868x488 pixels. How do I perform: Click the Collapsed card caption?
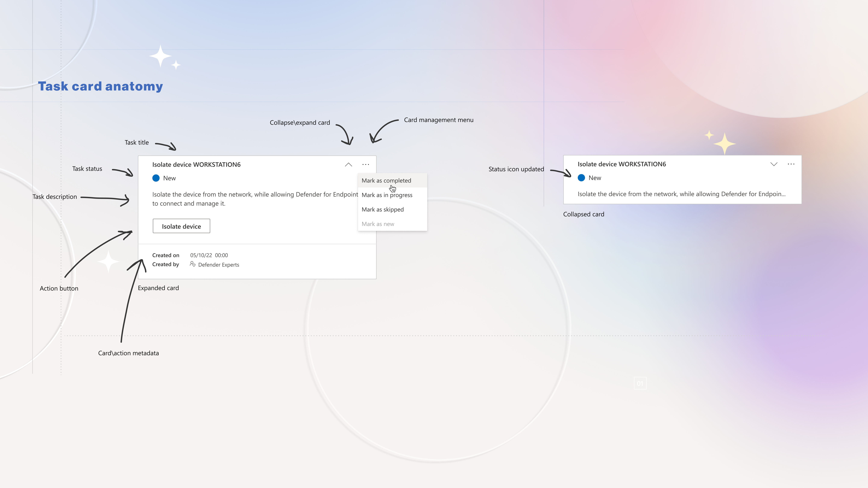584,214
